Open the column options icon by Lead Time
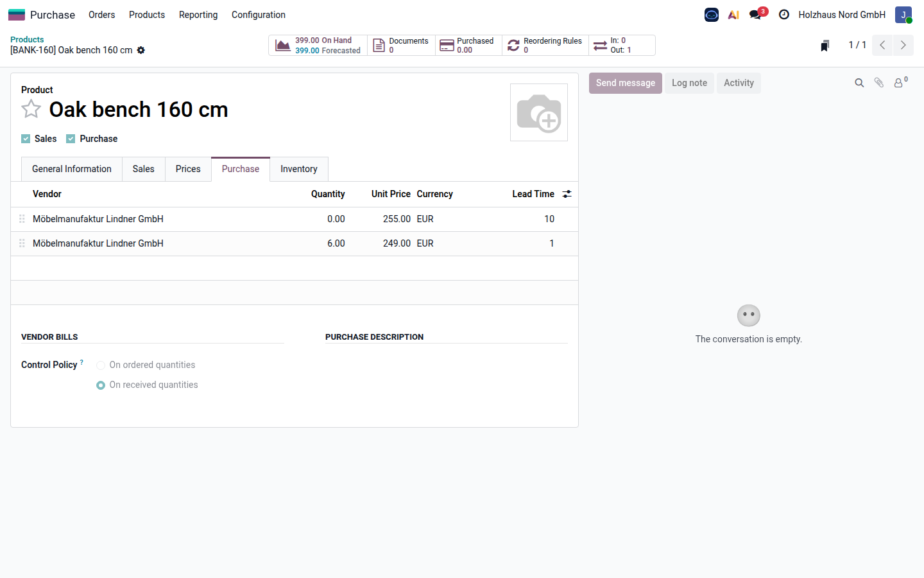This screenshot has width=924, height=578. [567, 194]
